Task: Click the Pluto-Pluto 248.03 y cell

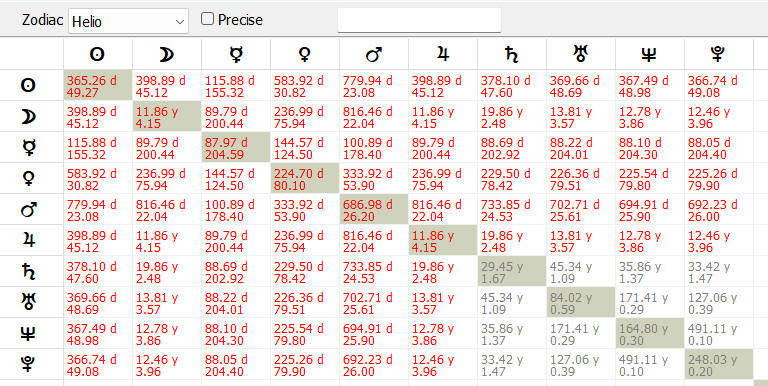Action: coord(719,364)
